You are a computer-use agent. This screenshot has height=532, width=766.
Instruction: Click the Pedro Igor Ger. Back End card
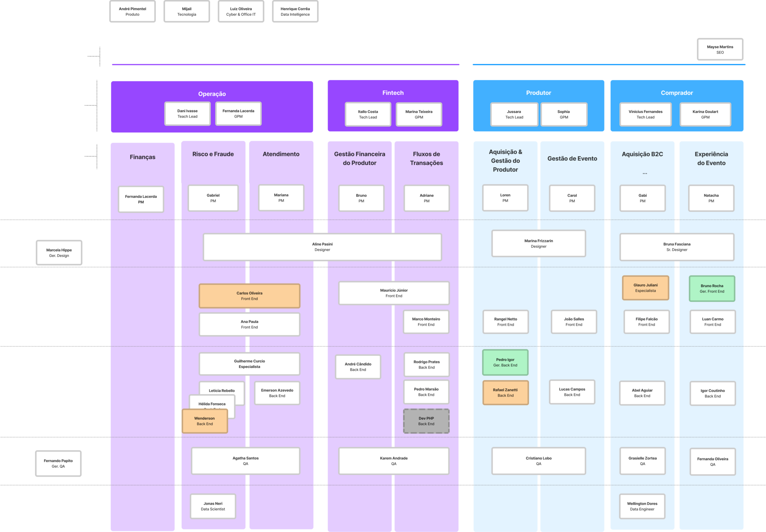tap(505, 362)
